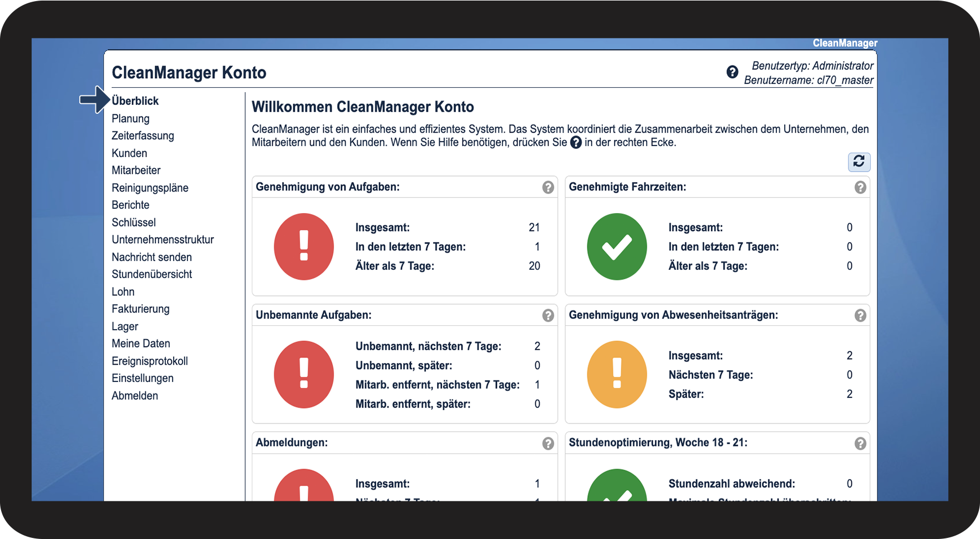Click 'Mitarb. entfernt, nächsten 7 Tage' row
Image resolution: width=980 pixels, height=539 pixels.
coord(448,385)
